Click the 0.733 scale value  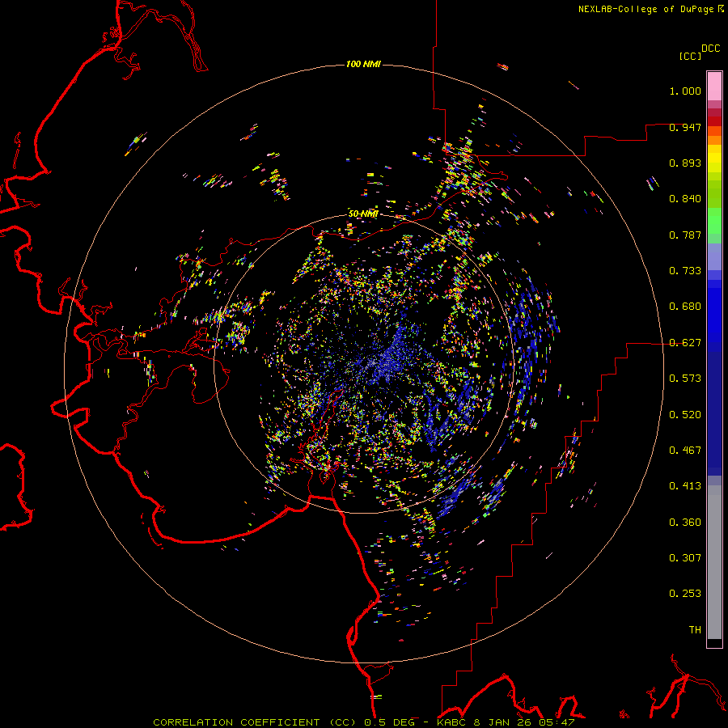685,271
